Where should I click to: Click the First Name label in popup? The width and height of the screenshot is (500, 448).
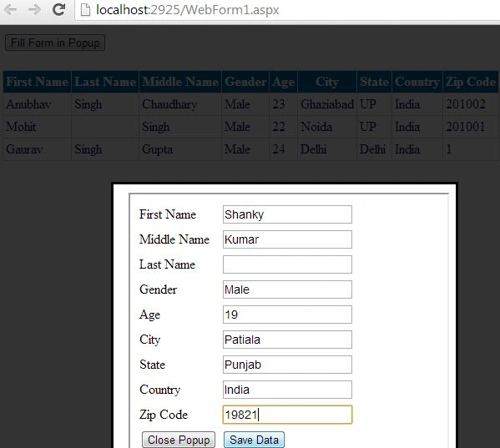click(x=168, y=214)
